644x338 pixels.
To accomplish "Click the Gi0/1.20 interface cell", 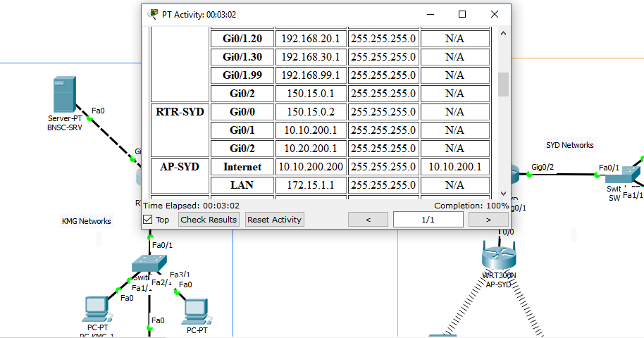I will click(242, 39).
